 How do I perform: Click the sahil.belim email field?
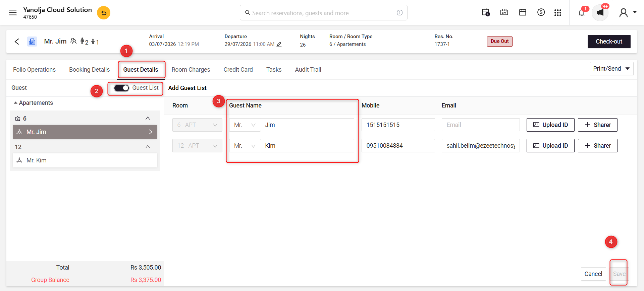(481, 146)
